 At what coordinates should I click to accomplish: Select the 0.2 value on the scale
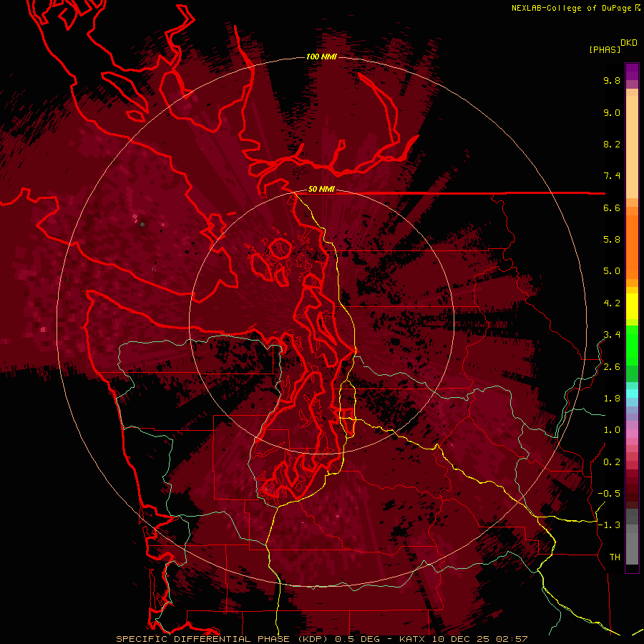coord(612,462)
